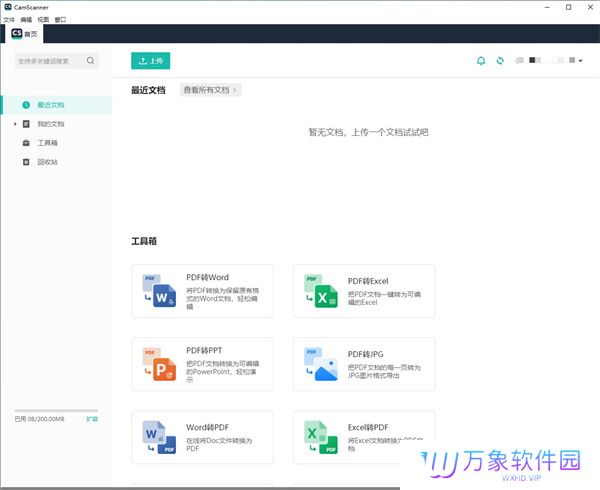Screen dimensions: 600x490
Task: Click the sync refresh icon
Action: 500,60
